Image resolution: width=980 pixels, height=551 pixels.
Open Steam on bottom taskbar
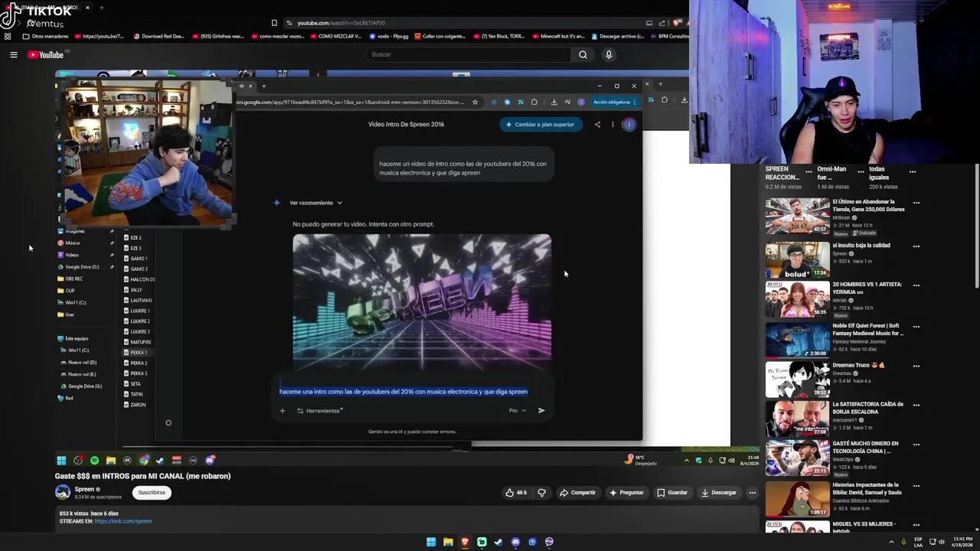click(x=498, y=542)
